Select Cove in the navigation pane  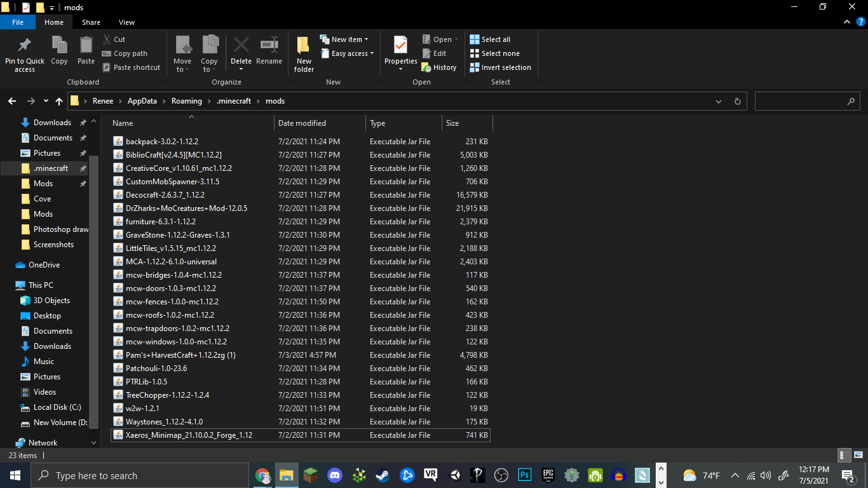pyautogui.click(x=42, y=199)
